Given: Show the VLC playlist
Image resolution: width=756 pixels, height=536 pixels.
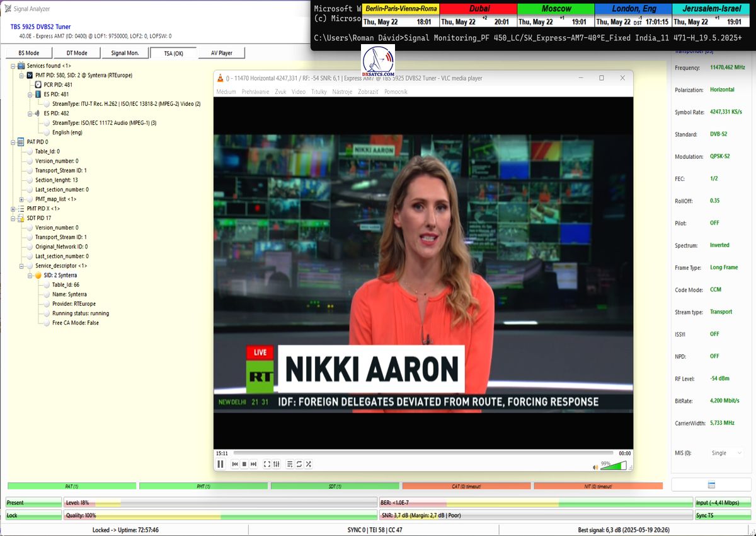Looking at the screenshot, I should (290, 464).
